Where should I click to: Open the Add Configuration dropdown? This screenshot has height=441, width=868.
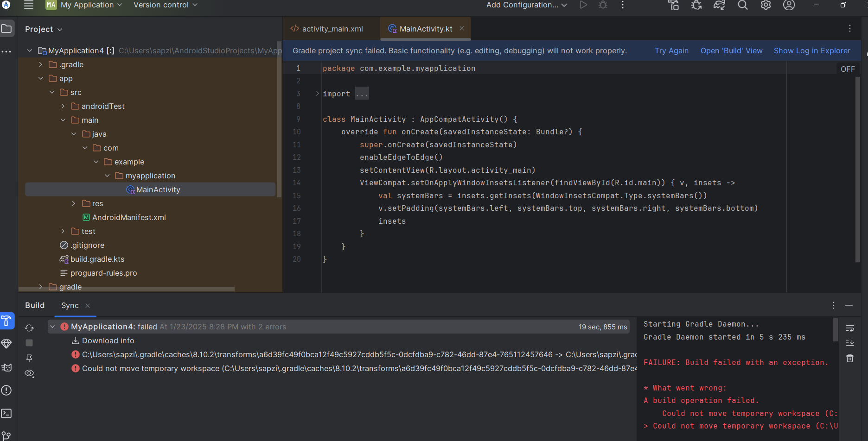coord(527,5)
